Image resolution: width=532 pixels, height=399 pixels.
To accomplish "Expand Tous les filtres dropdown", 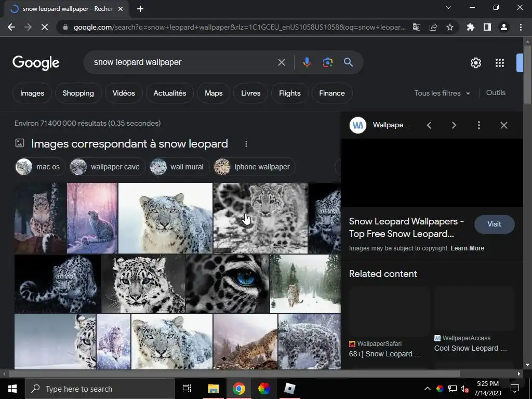I will [x=442, y=93].
